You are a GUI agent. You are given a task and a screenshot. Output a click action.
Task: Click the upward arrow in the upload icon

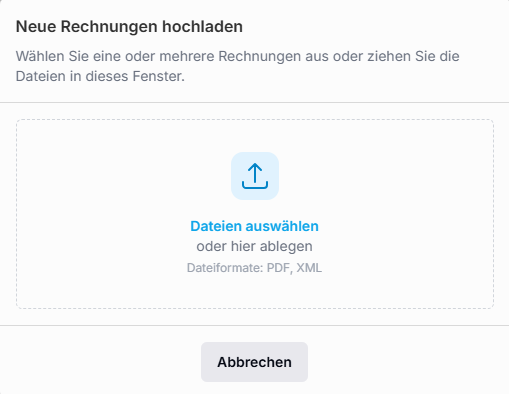click(255, 173)
